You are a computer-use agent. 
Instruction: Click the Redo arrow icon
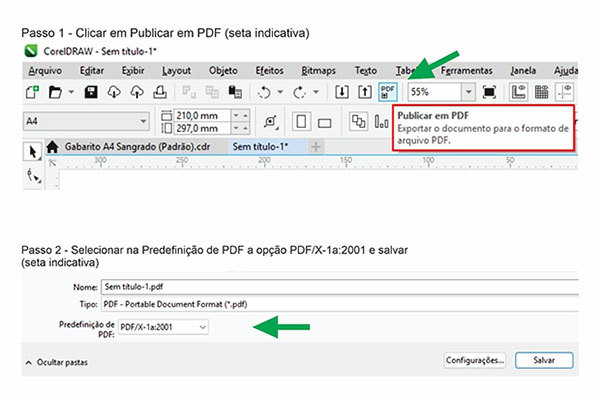click(300, 92)
